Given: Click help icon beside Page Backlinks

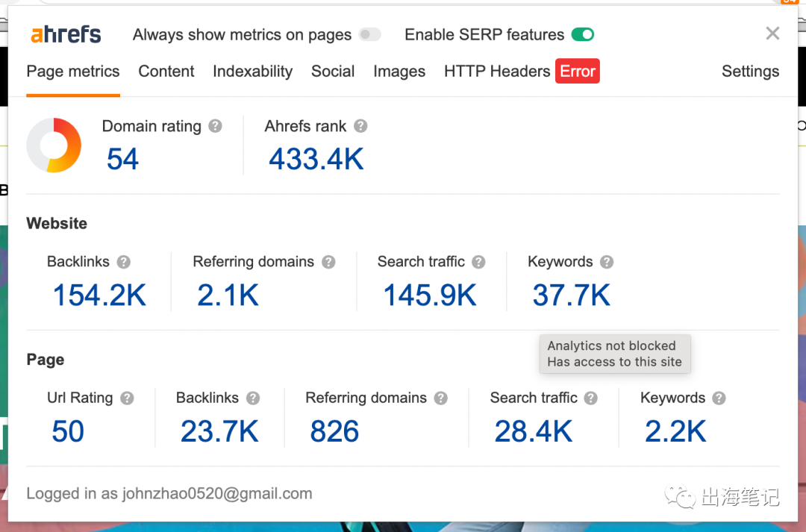Looking at the screenshot, I should [254, 398].
